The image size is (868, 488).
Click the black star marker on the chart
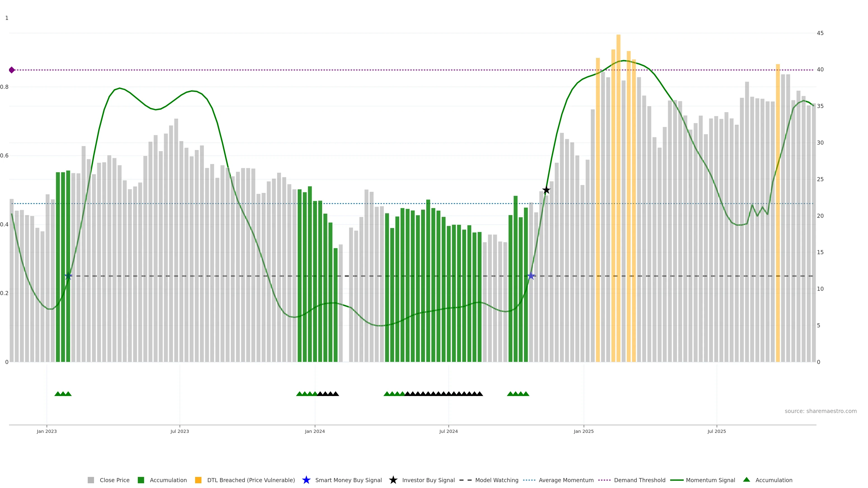(546, 190)
